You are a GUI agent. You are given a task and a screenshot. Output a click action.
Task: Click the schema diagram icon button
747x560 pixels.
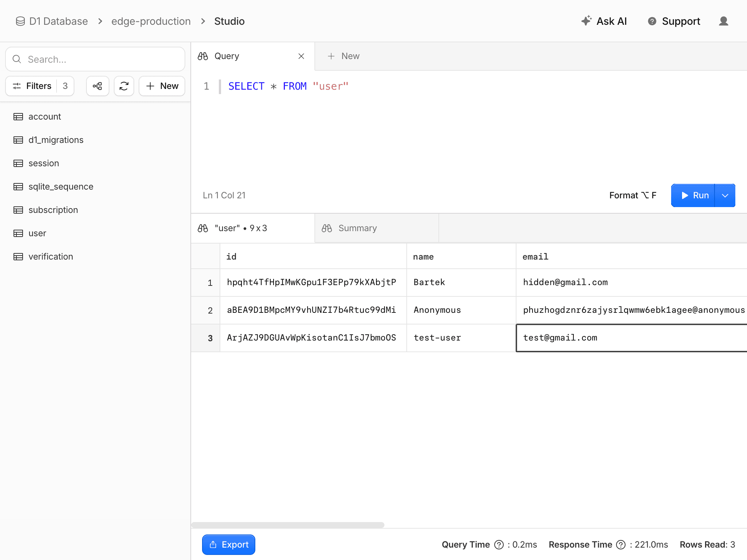pos(97,86)
